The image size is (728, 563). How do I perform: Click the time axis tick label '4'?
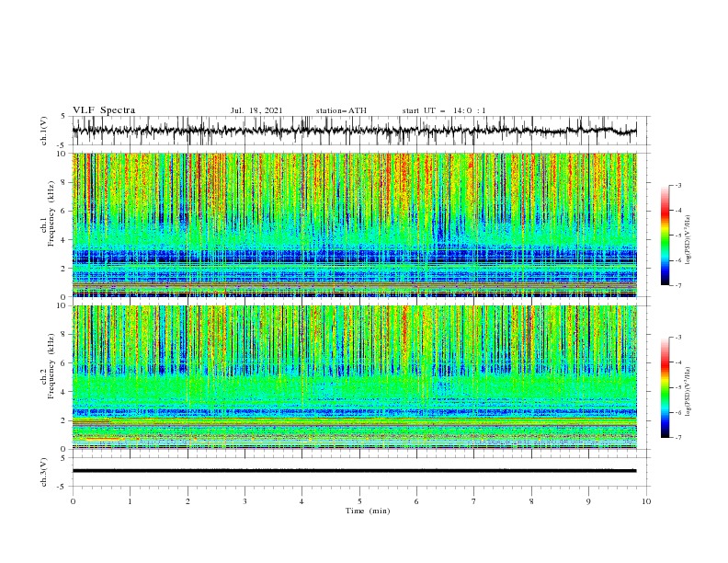pos(301,501)
